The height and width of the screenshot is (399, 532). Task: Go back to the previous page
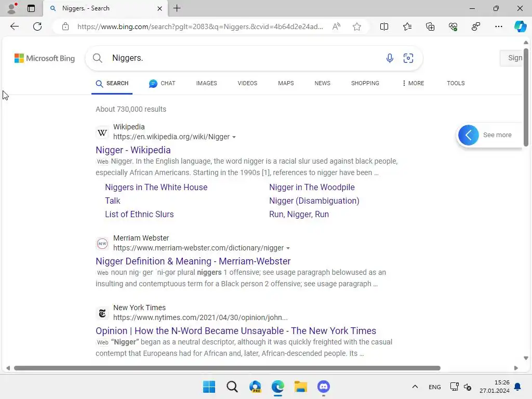point(14,26)
